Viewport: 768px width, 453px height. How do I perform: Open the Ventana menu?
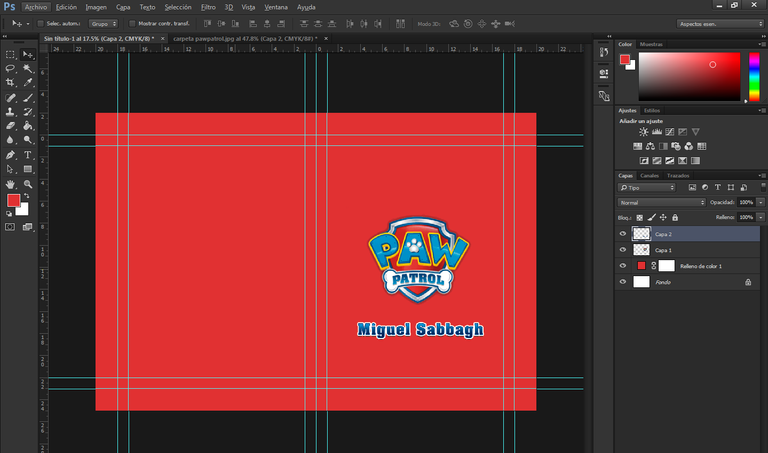coord(276,7)
